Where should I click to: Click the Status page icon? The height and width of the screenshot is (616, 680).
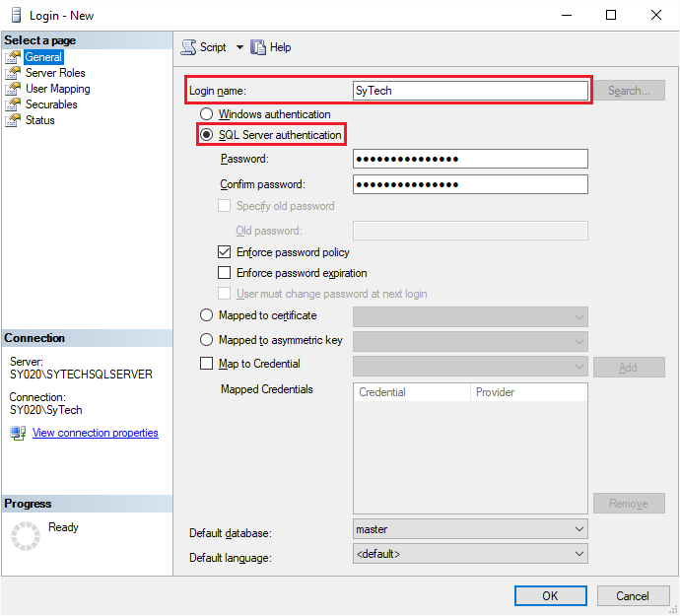[13, 120]
